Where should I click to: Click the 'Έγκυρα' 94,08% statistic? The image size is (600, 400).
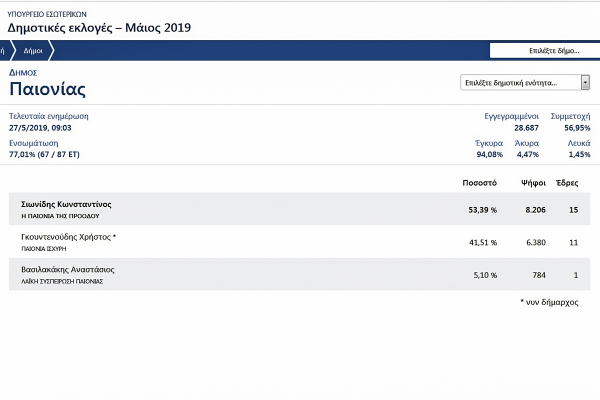tap(488, 155)
